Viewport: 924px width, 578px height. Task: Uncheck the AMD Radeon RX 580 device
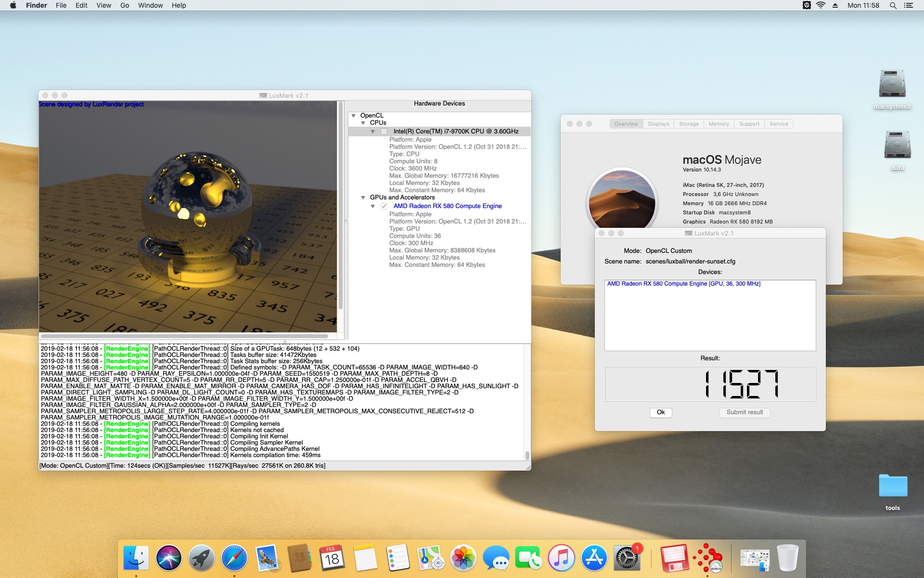(384, 206)
